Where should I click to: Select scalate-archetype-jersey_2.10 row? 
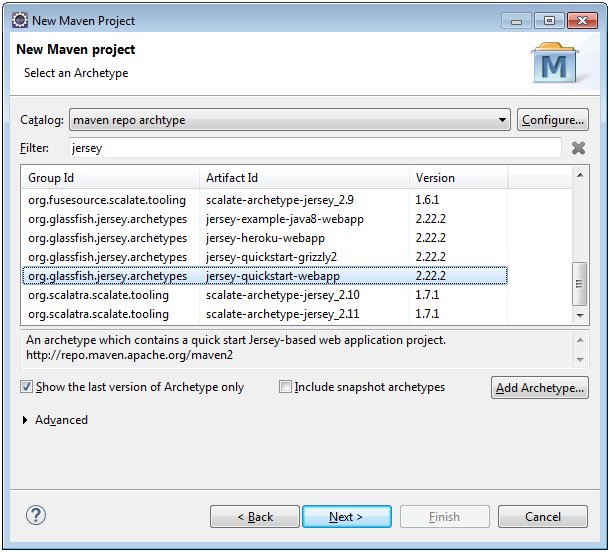[265, 295]
